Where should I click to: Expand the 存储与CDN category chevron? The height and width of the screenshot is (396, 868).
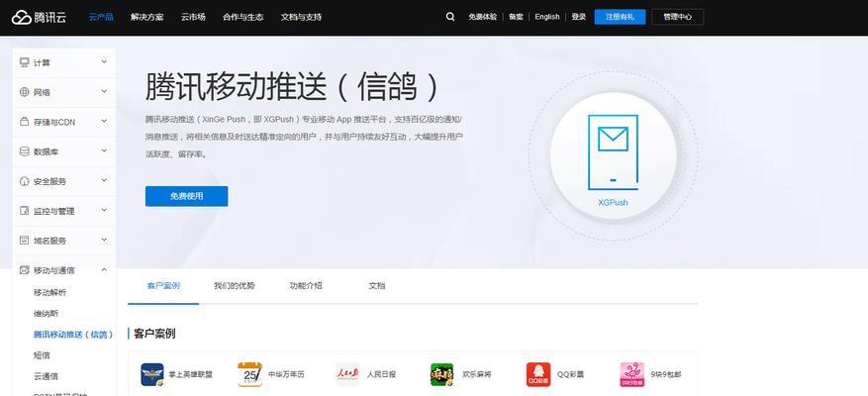point(104,121)
